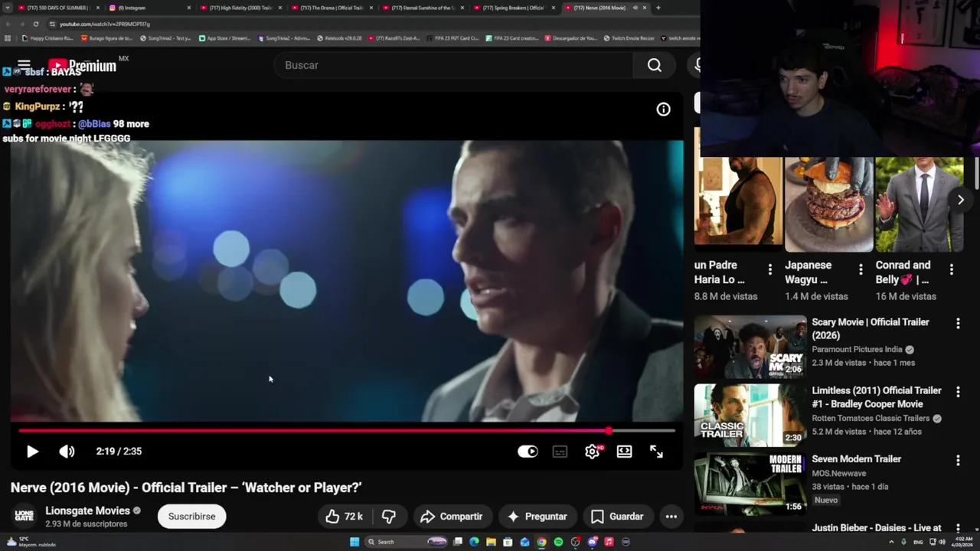Screen dimensions: 980x551
Task: Play the paused Nerve trailer
Action: pyautogui.click(x=32, y=452)
